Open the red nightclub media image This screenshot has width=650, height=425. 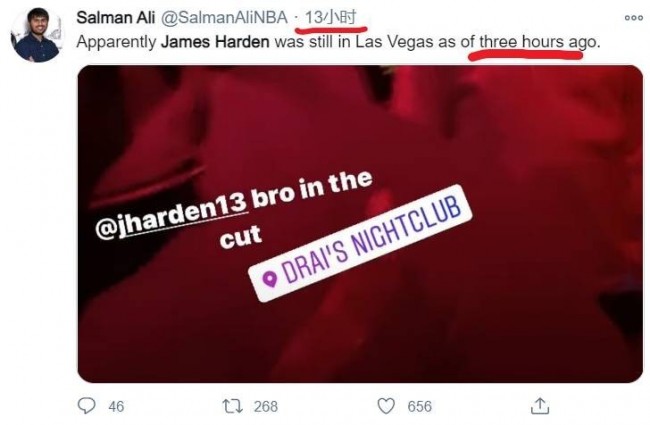click(x=360, y=224)
